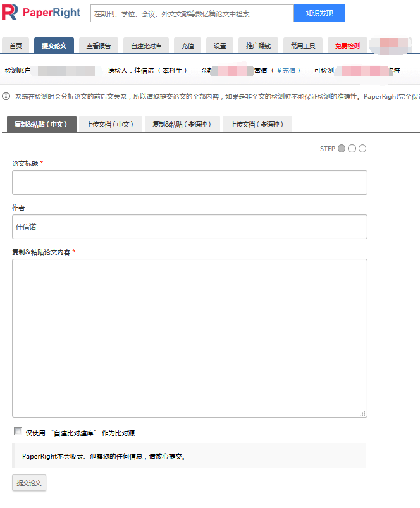
Task: Switch to 复制&粘贴（多语种）sub-tab
Action: (182, 124)
